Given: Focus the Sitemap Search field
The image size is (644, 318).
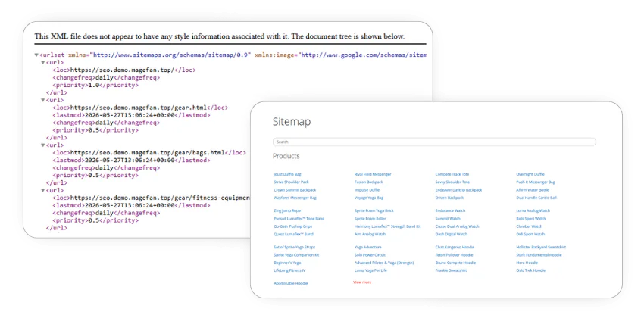Looking at the screenshot, I should pyautogui.click(x=434, y=142).
